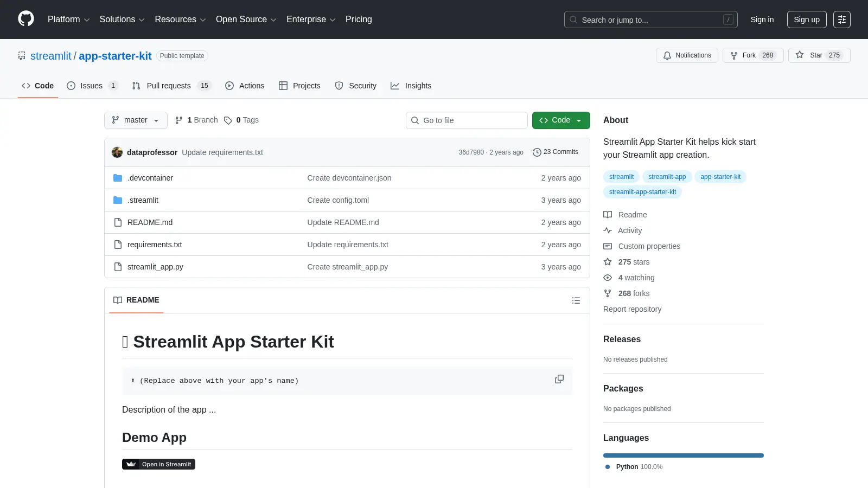The width and height of the screenshot is (868, 488).
Task: Click the Releases heading link
Action: coord(622,339)
